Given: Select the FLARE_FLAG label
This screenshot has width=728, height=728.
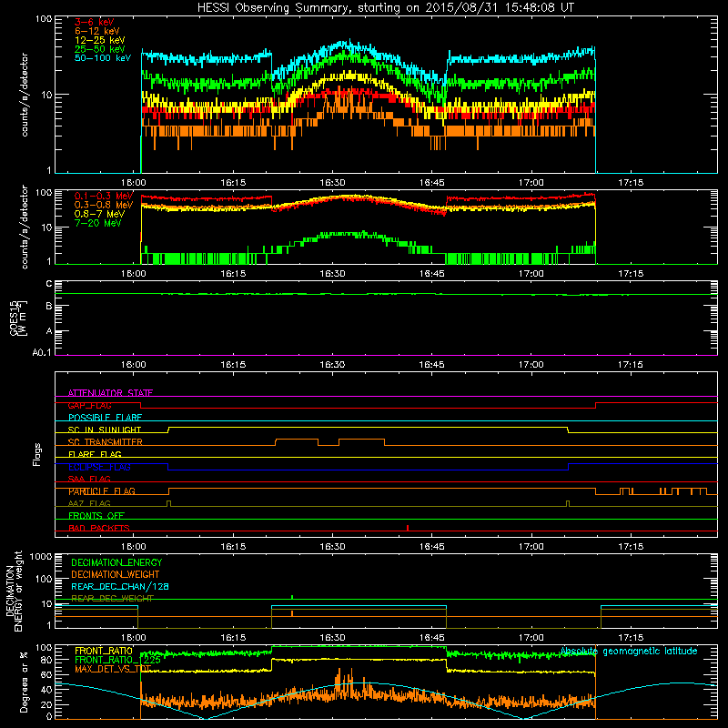Looking at the screenshot, I should (x=95, y=454).
